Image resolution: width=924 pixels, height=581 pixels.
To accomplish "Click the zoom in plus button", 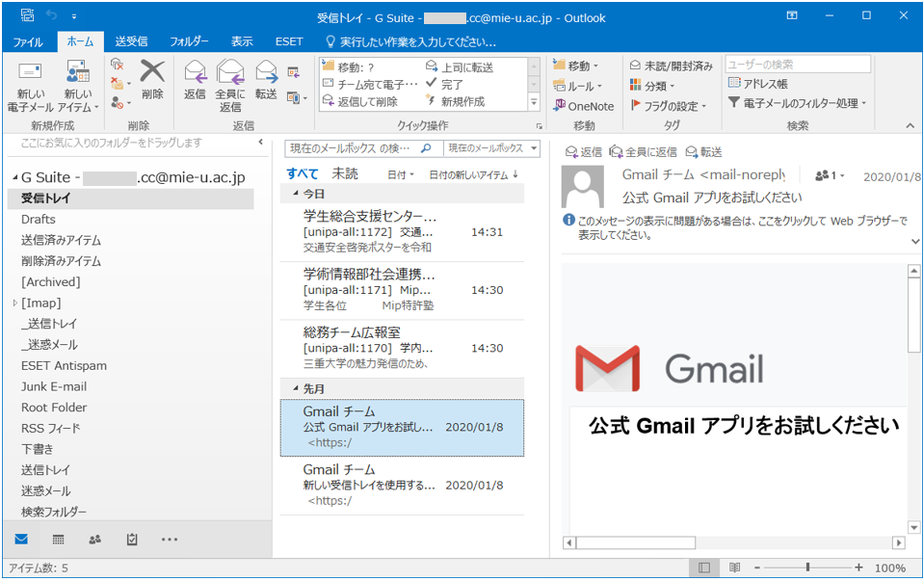I will pyautogui.click(x=858, y=568).
